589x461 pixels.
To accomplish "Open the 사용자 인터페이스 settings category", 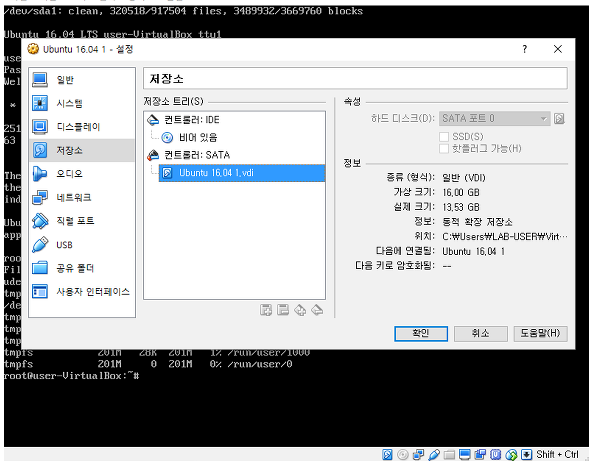I will pyautogui.click(x=82, y=292).
